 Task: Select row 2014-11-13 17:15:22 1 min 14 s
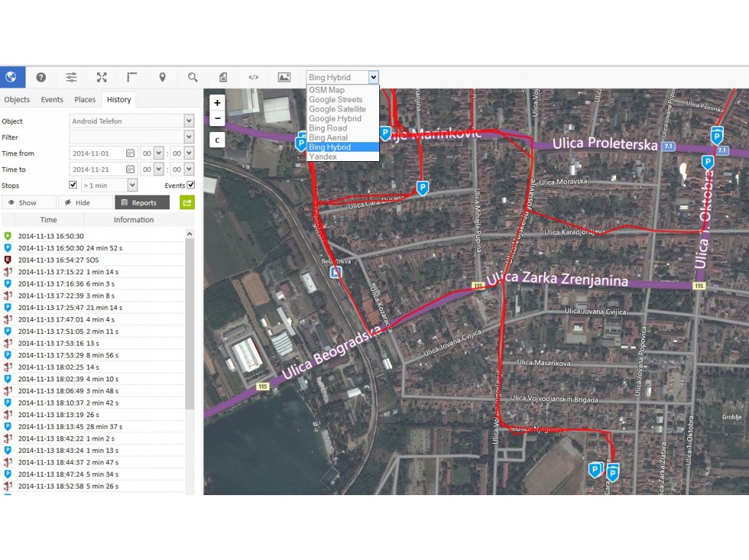[93, 272]
